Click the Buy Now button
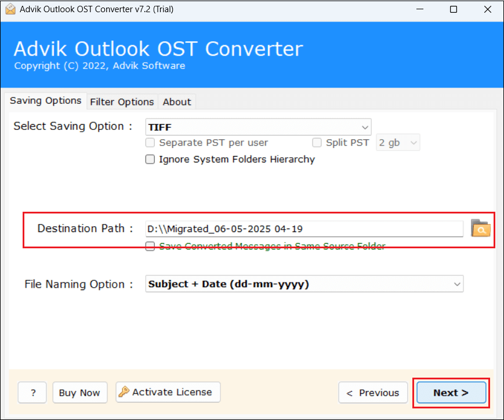The width and height of the screenshot is (504, 420). 79,393
